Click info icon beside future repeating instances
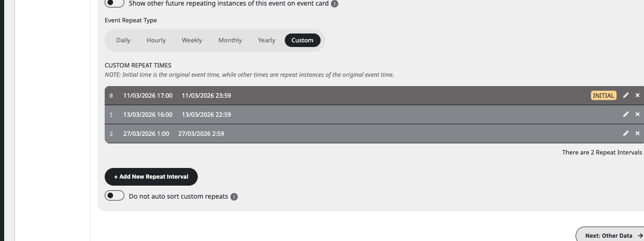Viewport: 644px width, 241px height. tap(335, 4)
